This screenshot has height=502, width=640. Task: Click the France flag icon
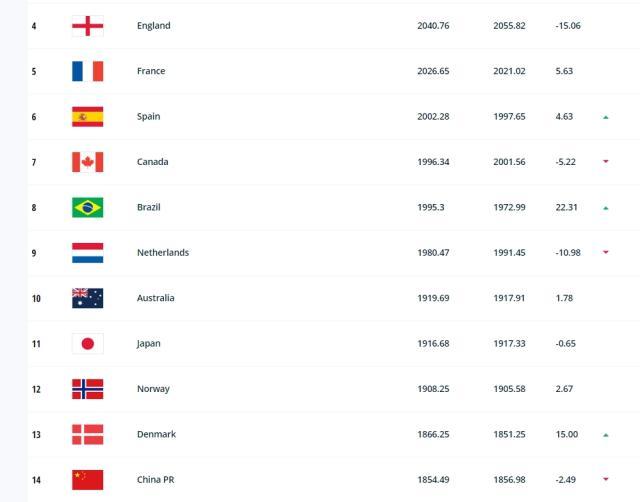point(87,71)
